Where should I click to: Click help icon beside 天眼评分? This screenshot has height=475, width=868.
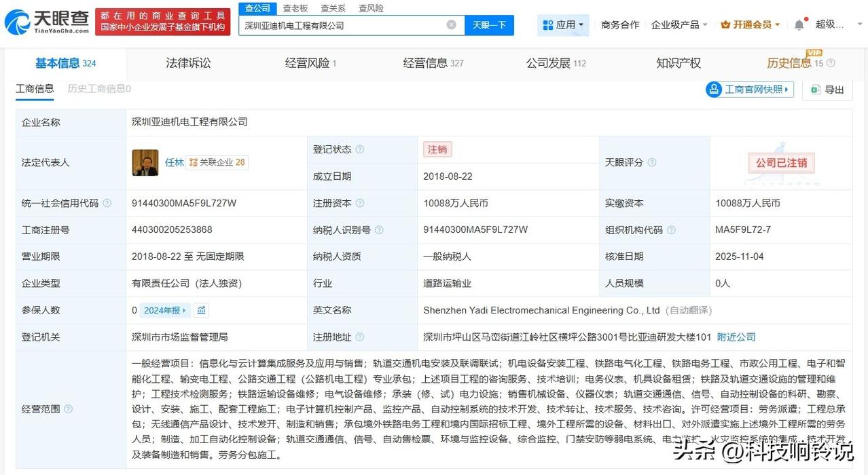coord(652,163)
